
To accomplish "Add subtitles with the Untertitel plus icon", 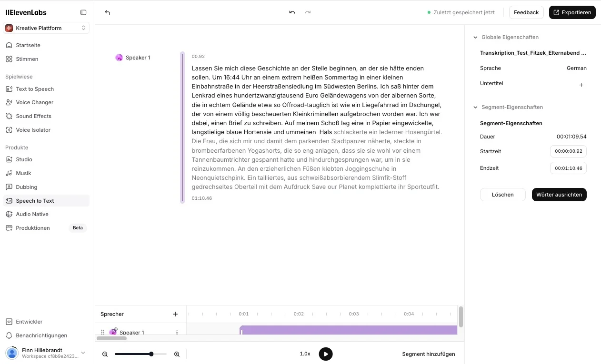I will (581, 85).
